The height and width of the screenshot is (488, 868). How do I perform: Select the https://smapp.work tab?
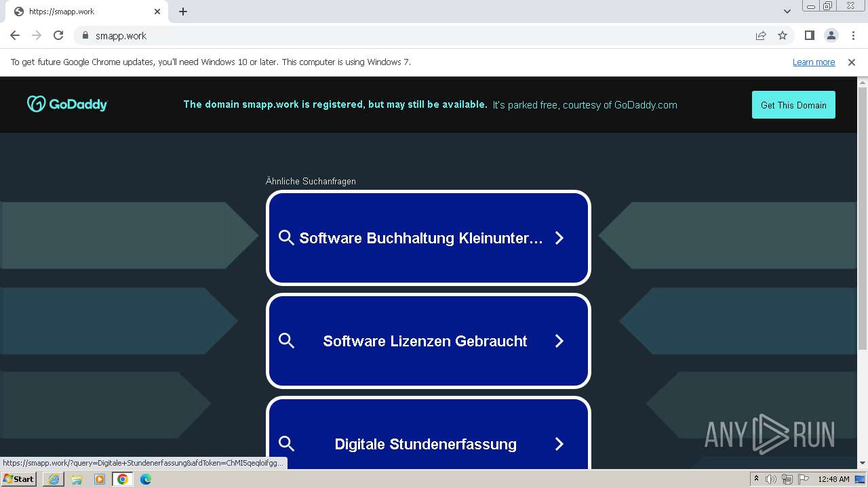click(85, 12)
